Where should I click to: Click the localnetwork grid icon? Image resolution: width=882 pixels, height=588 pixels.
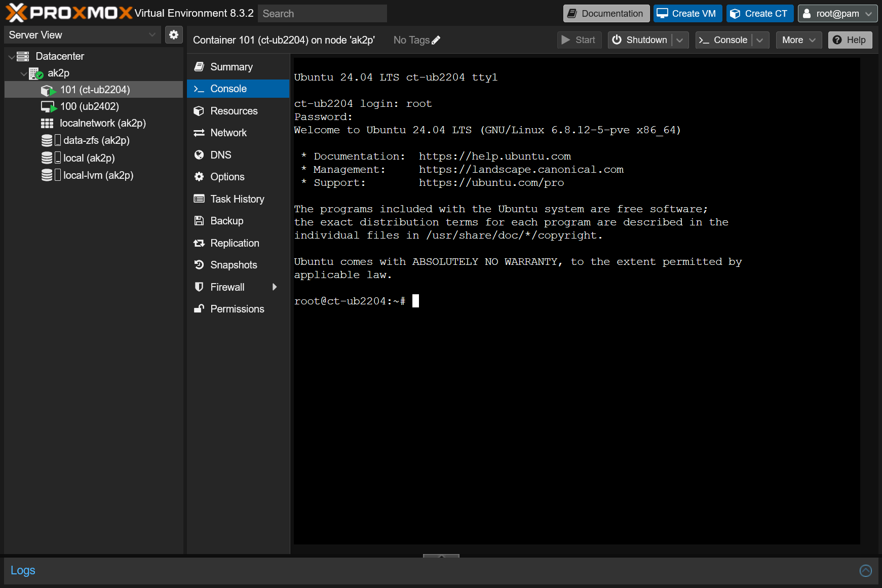click(47, 124)
